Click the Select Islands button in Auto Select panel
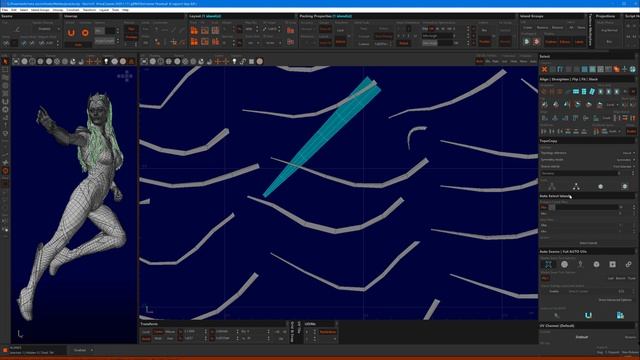 click(588, 243)
